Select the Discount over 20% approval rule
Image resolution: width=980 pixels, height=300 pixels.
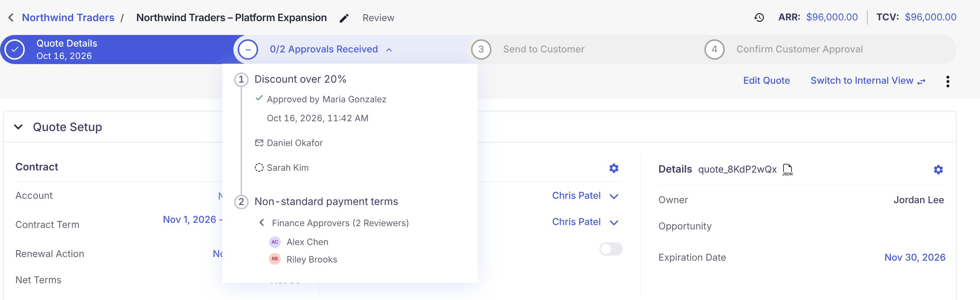(300, 79)
